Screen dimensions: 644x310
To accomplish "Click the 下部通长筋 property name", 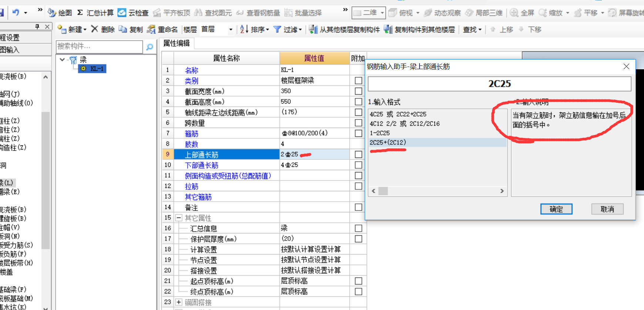I will click(x=202, y=165).
